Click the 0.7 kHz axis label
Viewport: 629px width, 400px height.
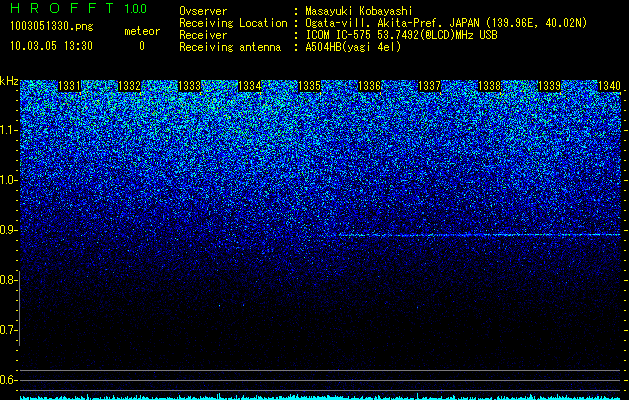pyautogui.click(x=8, y=330)
